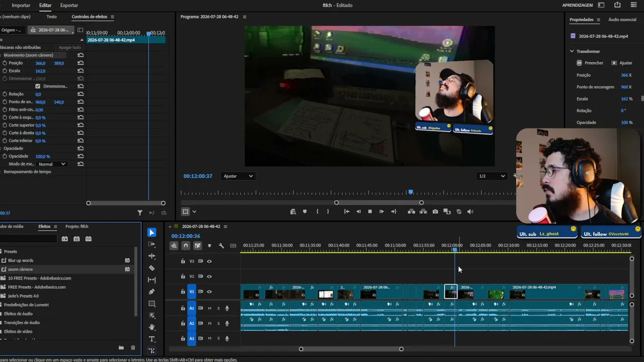Screen dimensions: 644x362
Task: Open the Ajustar zoom level dropdown
Action: tap(238, 176)
